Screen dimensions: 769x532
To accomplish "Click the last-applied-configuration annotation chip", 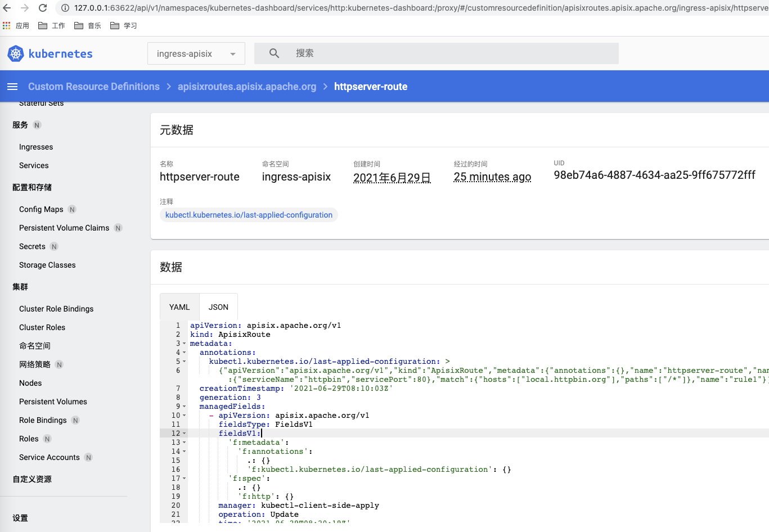I will click(248, 215).
